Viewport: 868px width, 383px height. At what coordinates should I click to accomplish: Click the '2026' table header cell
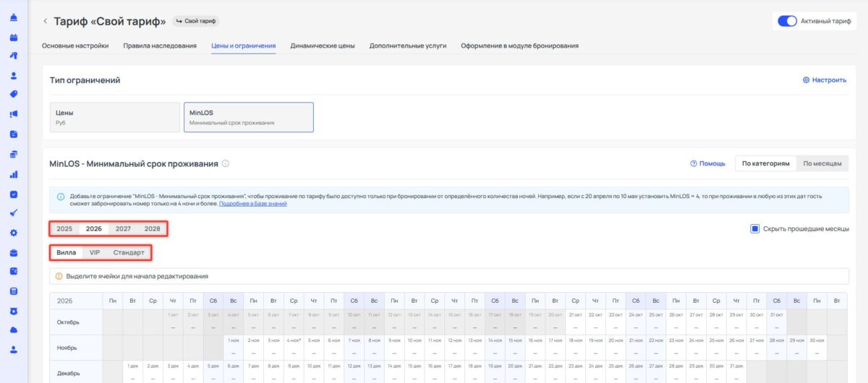(76, 301)
